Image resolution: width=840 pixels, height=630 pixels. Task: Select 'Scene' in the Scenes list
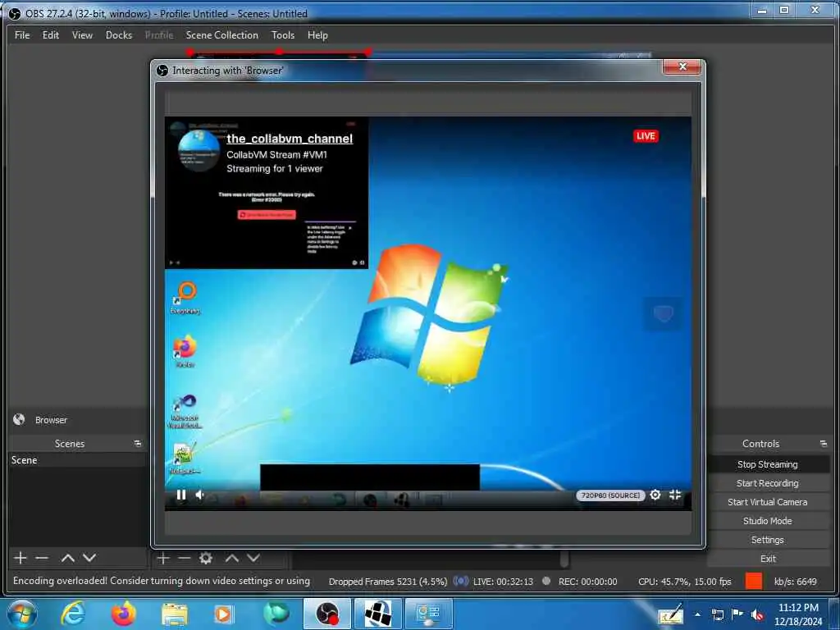tap(78, 460)
